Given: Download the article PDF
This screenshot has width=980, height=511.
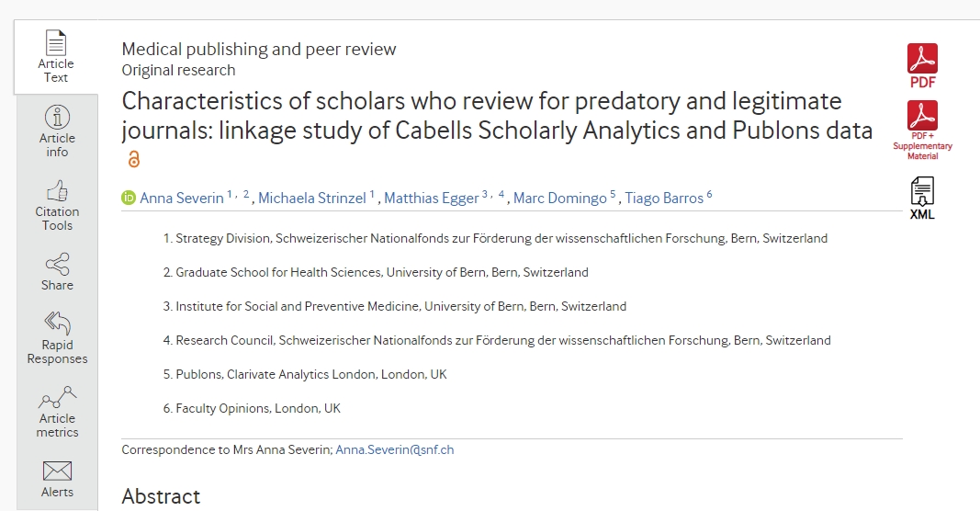Looking at the screenshot, I should pos(922,65).
